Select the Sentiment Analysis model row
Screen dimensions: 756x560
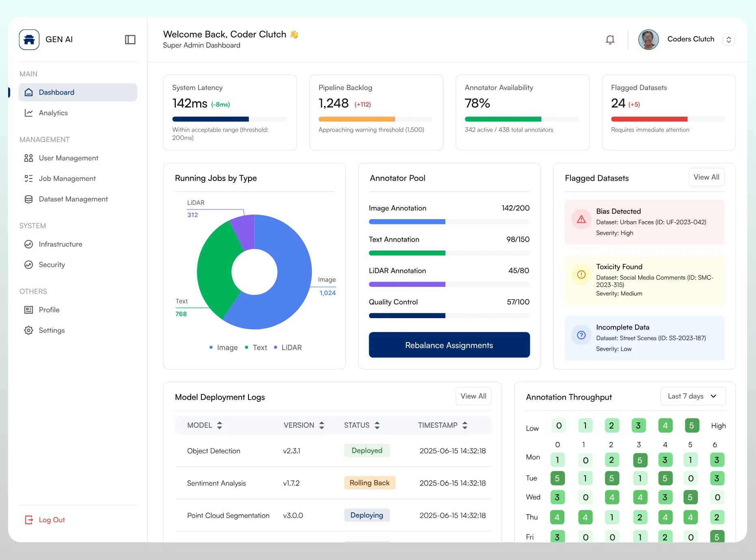point(333,483)
